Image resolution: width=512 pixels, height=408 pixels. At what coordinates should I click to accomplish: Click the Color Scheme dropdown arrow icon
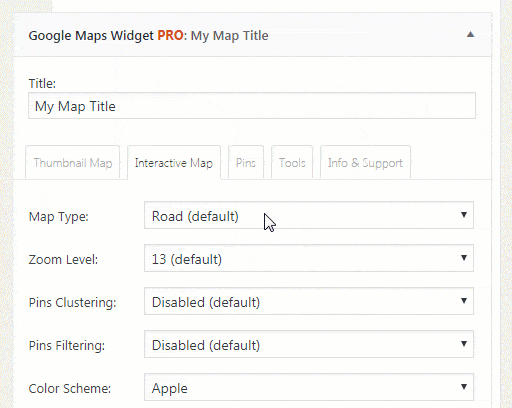coord(464,387)
